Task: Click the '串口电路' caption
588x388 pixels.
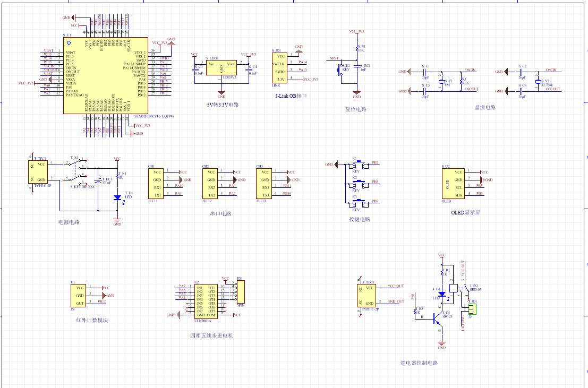Action: (x=221, y=214)
